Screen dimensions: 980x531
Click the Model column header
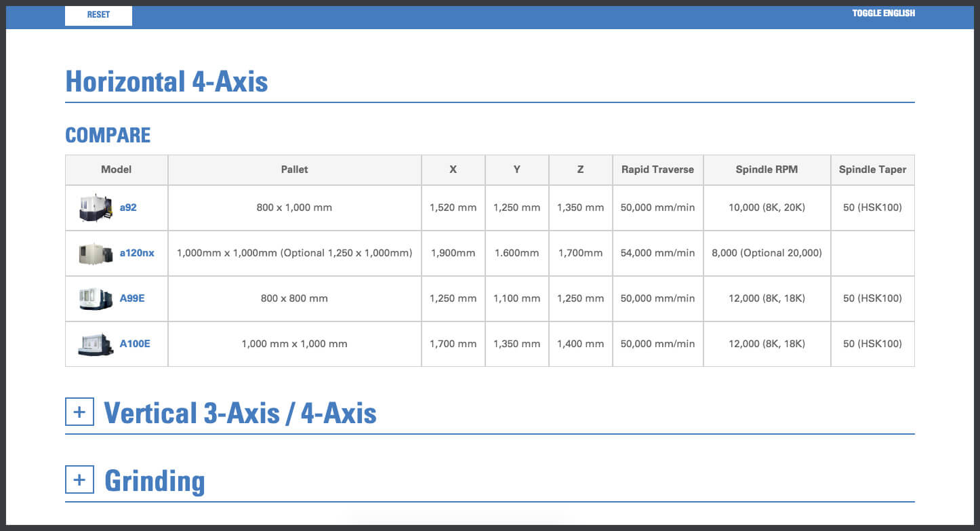(116, 170)
